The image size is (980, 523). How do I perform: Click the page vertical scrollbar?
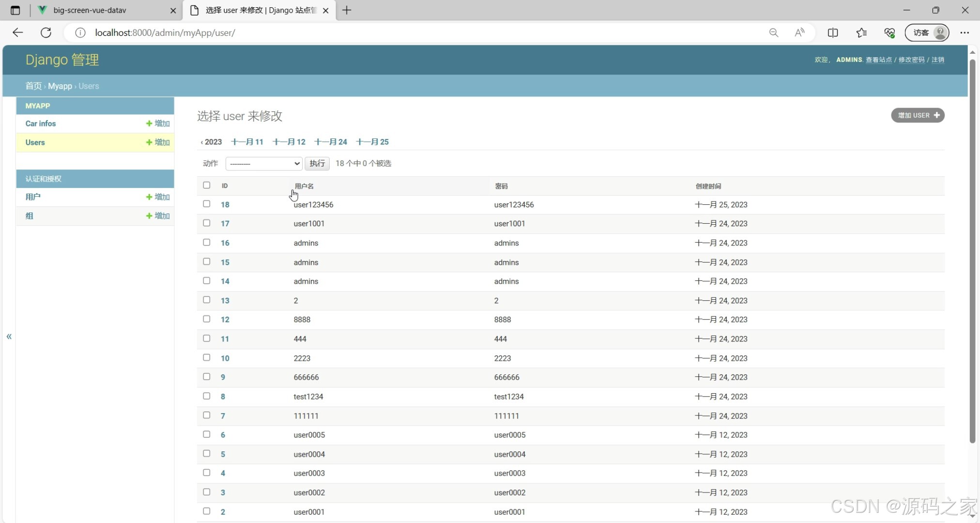pos(972,252)
